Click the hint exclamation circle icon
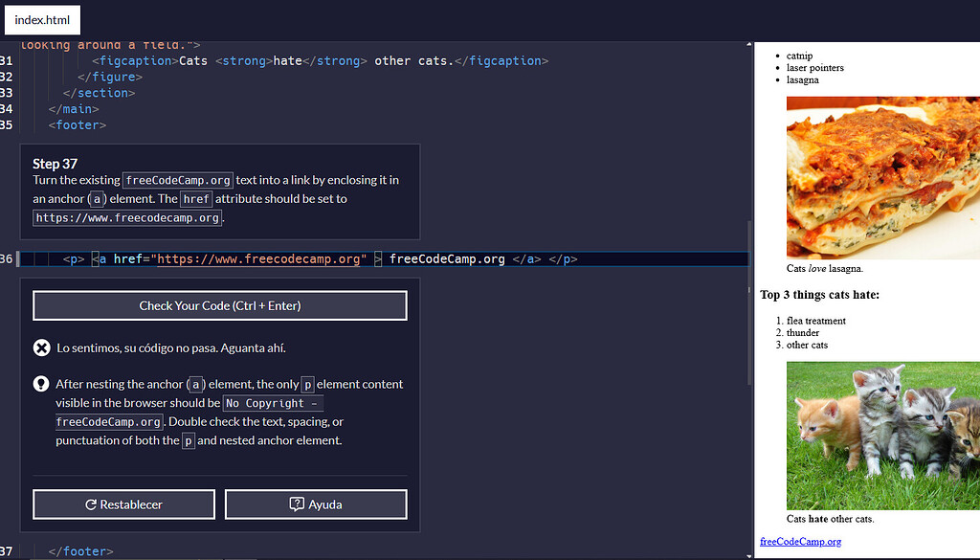The width and height of the screenshot is (980, 560). (41, 384)
